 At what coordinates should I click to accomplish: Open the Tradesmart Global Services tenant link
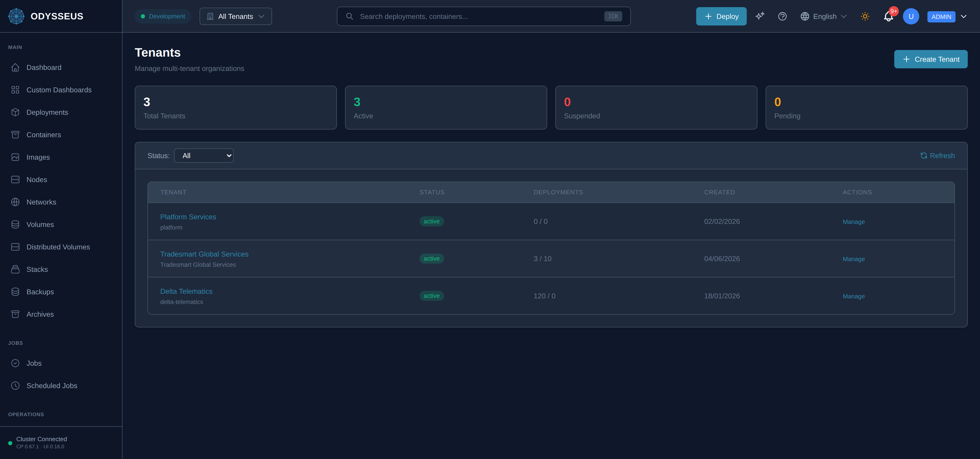tap(204, 254)
